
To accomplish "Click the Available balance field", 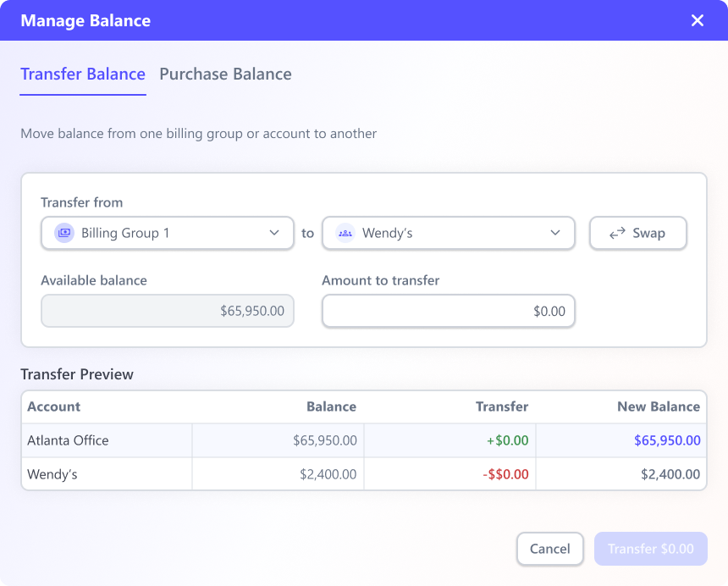I will (x=167, y=311).
